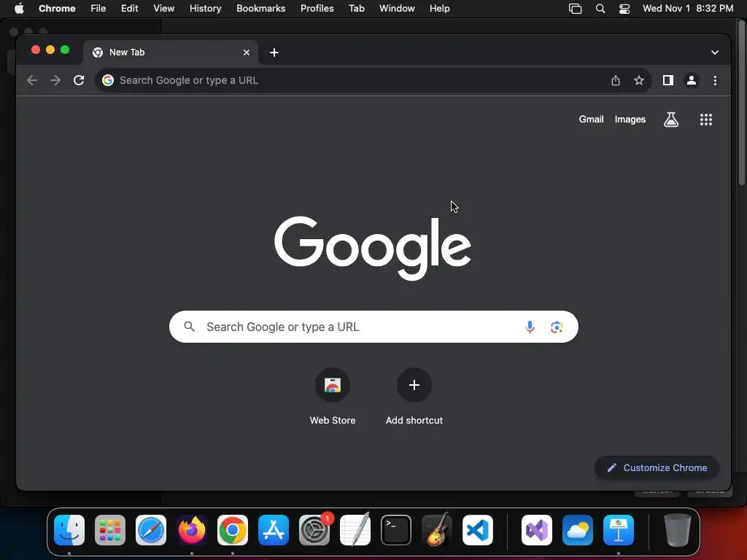Open Visual Studio from the Dock
Viewport: 747px width, 560px height.
[536, 530]
